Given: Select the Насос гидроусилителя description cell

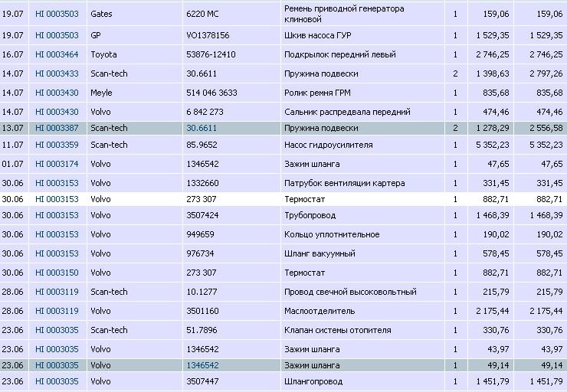Looking at the screenshot, I should (x=328, y=145).
